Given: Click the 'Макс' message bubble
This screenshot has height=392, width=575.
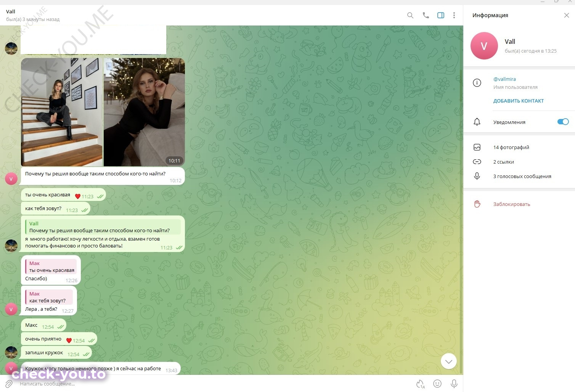Looking at the screenshot, I should coord(43,325).
